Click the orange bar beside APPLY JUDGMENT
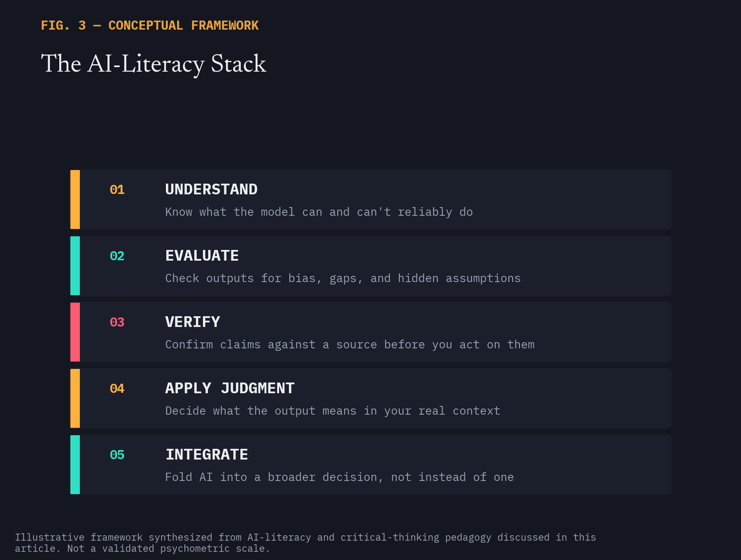This screenshot has width=741, height=560. click(x=75, y=398)
